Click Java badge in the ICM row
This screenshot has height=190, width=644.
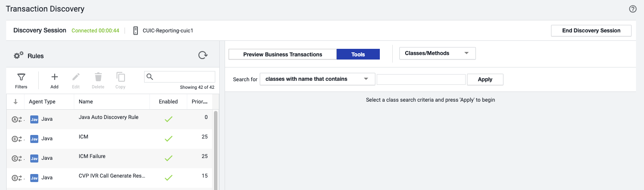tap(34, 139)
